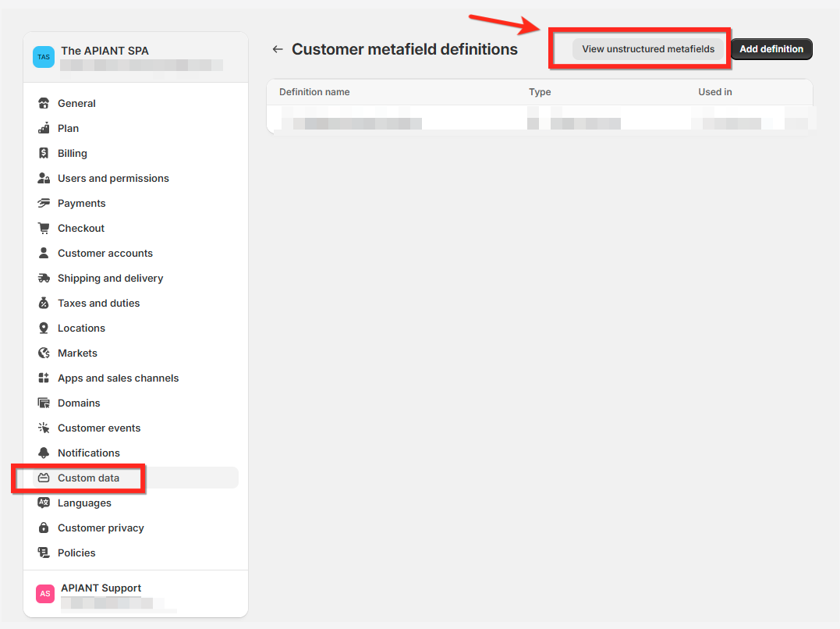The height and width of the screenshot is (629, 840).
Task: Open the Custom data section
Action: (88, 478)
